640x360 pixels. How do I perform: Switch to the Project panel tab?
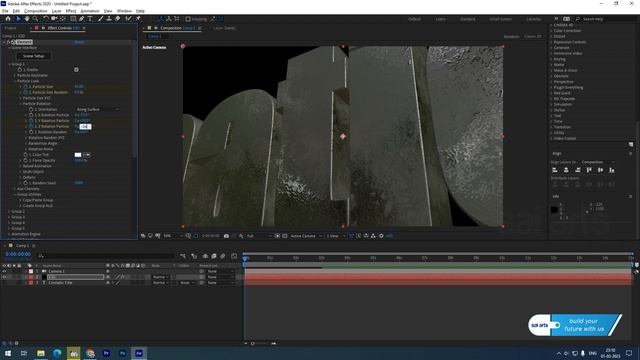tap(11, 28)
